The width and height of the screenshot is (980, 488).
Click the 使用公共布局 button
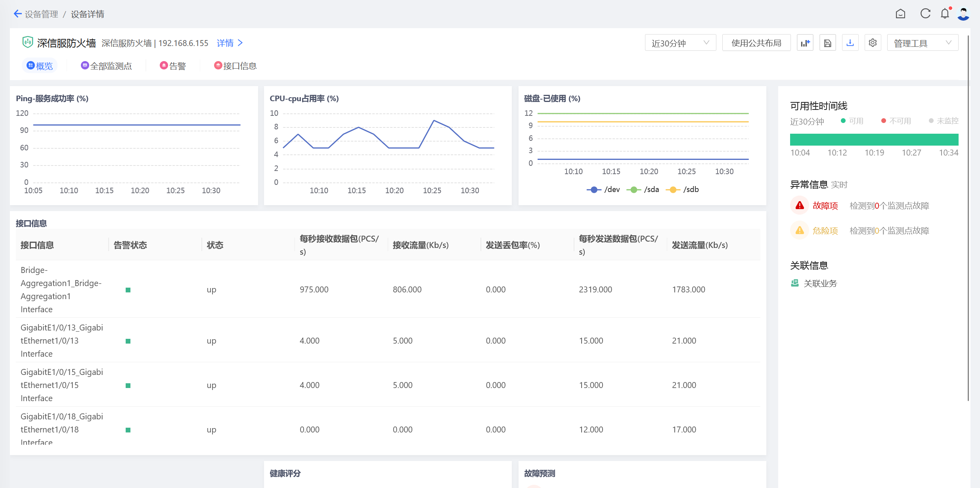coord(756,43)
